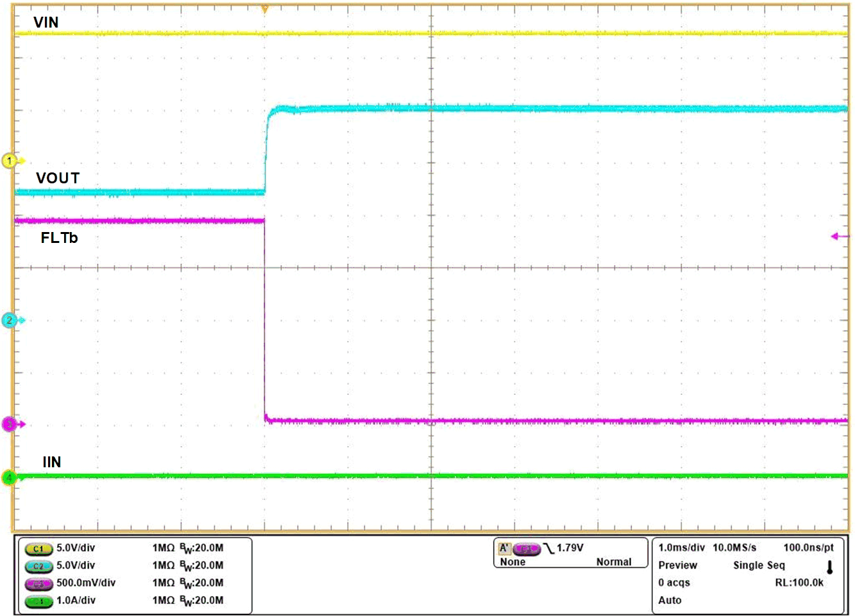This screenshot has height=616, width=855.
Task: Open the Auto trigger setting
Action: (669, 600)
